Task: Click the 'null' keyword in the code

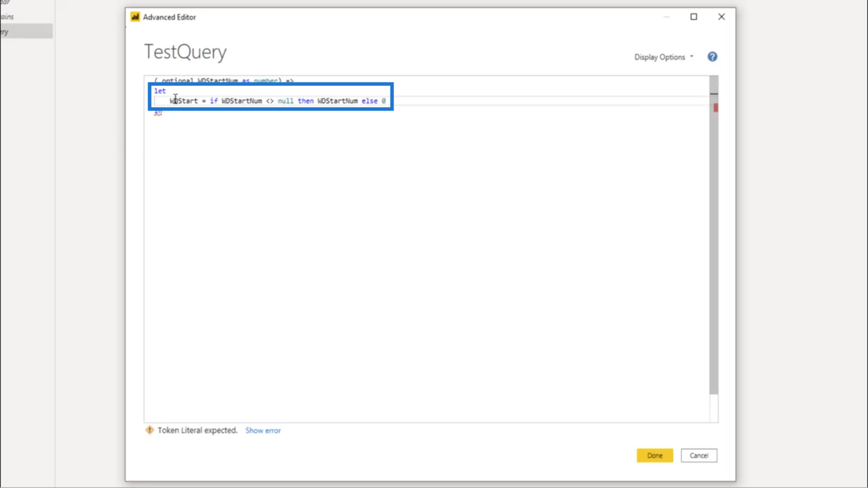Action: 286,101
